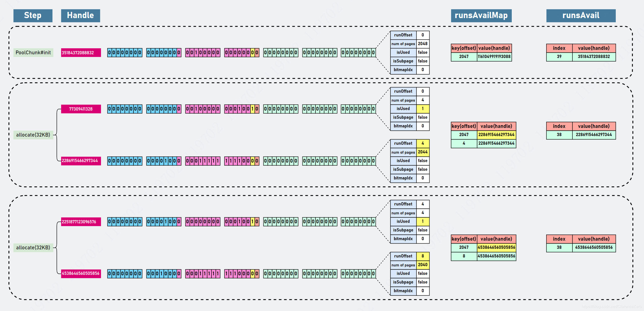Click num of pages value 2048

422,44
